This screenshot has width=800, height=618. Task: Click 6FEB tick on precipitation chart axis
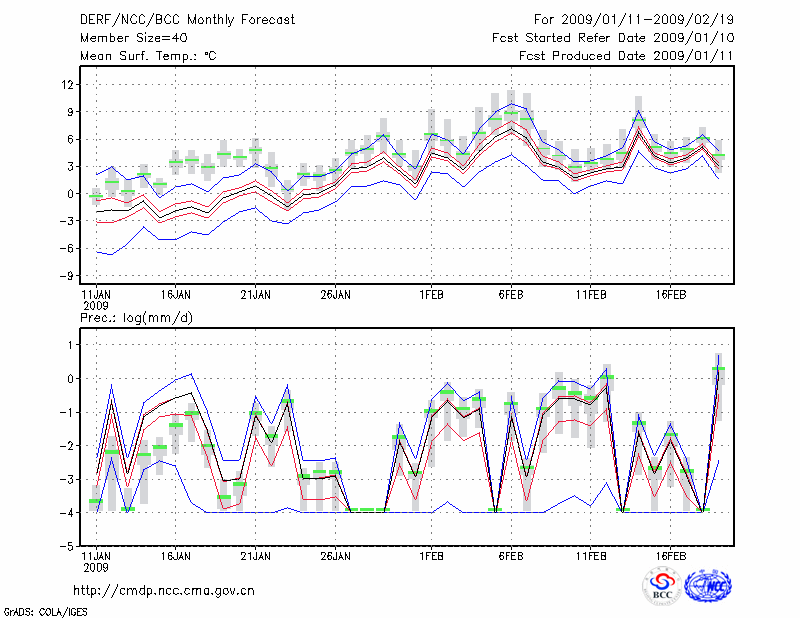[511, 553]
